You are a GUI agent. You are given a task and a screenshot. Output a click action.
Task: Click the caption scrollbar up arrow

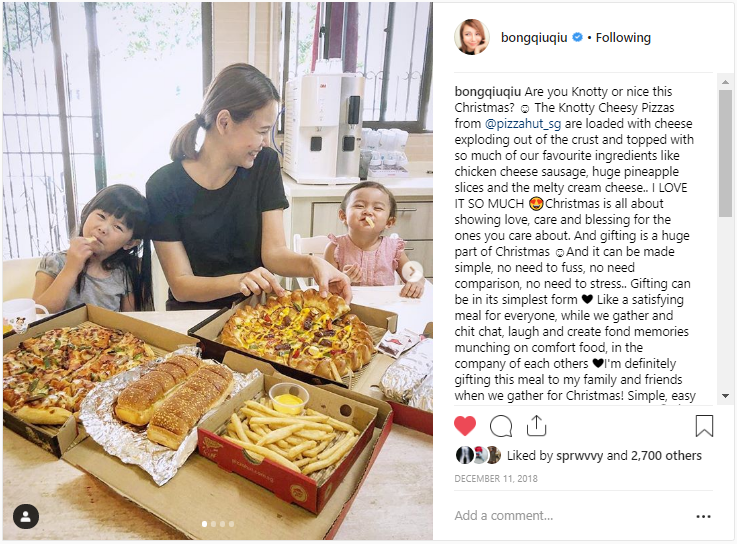725,82
